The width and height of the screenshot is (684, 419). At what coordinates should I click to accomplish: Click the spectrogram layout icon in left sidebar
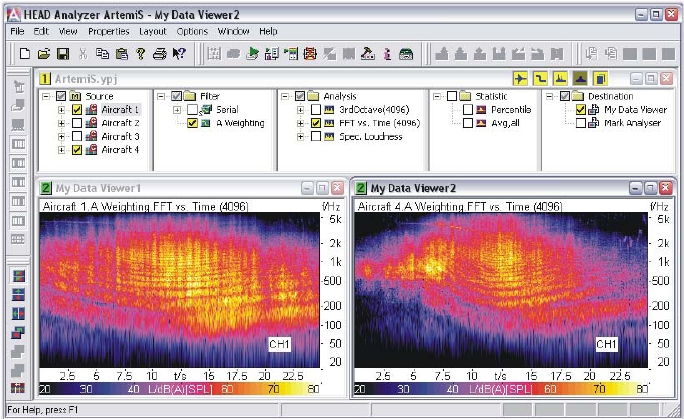[18, 276]
